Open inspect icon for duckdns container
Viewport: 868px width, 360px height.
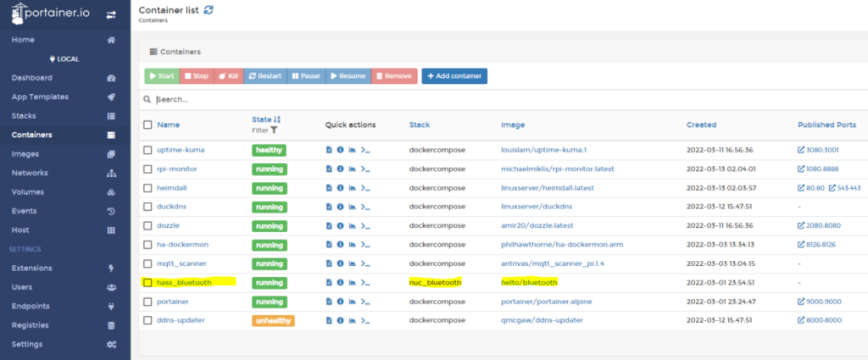click(341, 207)
